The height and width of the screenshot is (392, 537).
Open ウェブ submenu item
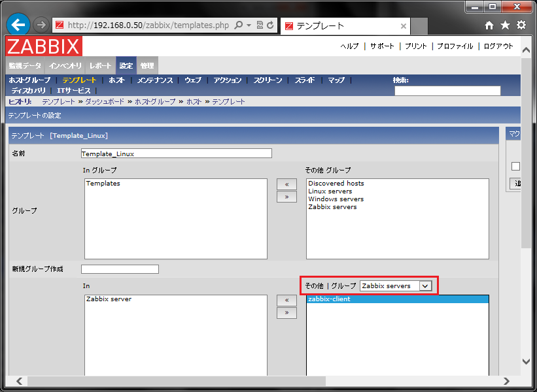[193, 80]
